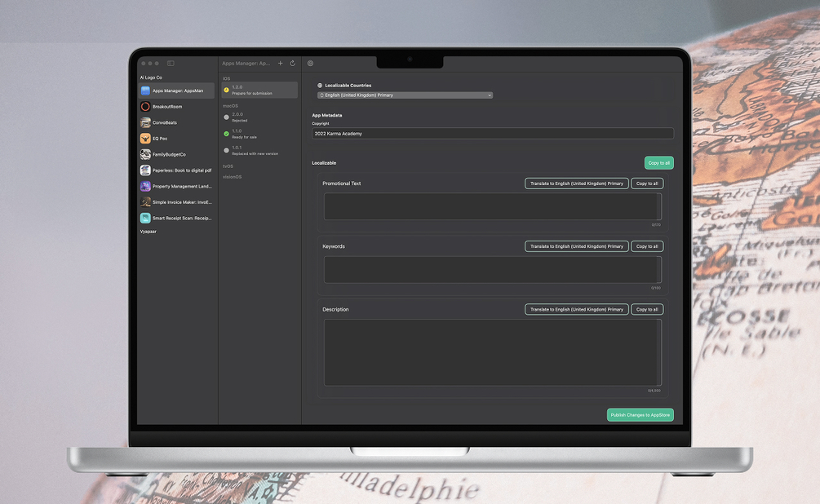Click the 'AI Logo Co' group header
Image resolution: width=820 pixels, height=504 pixels.
click(151, 77)
